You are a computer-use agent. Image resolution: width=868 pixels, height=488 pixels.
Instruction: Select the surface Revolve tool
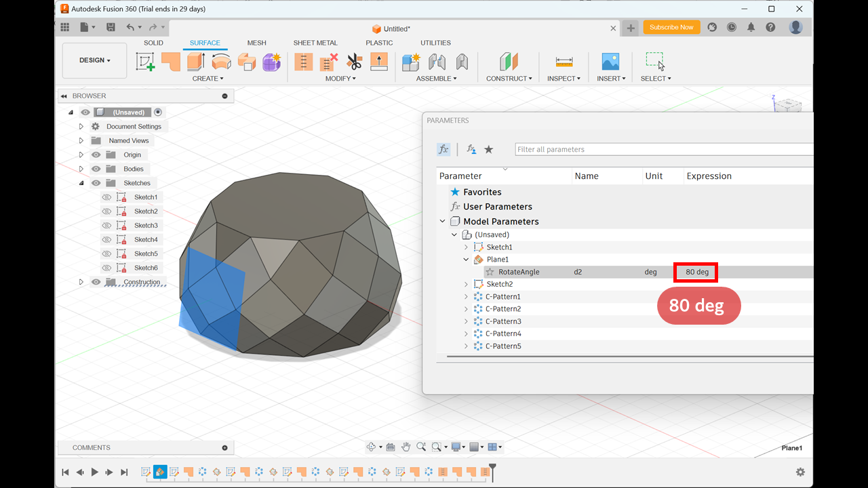pyautogui.click(x=221, y=62)
